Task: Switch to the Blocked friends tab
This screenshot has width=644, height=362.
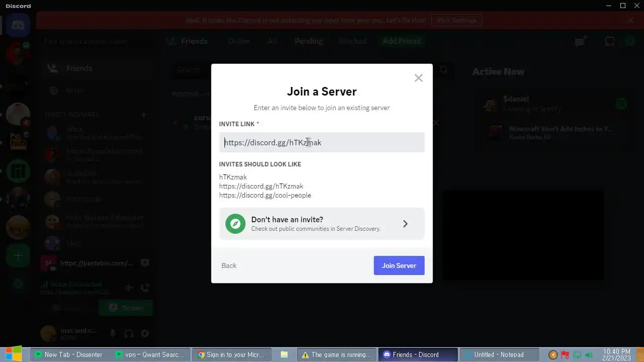Action: click(x=352, y=41)
